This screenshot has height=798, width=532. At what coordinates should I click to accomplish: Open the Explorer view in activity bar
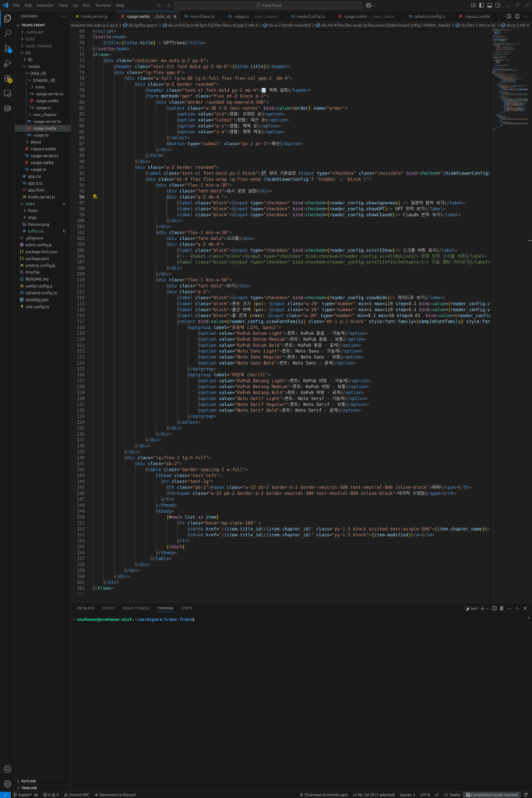click(x=7, y=19)
